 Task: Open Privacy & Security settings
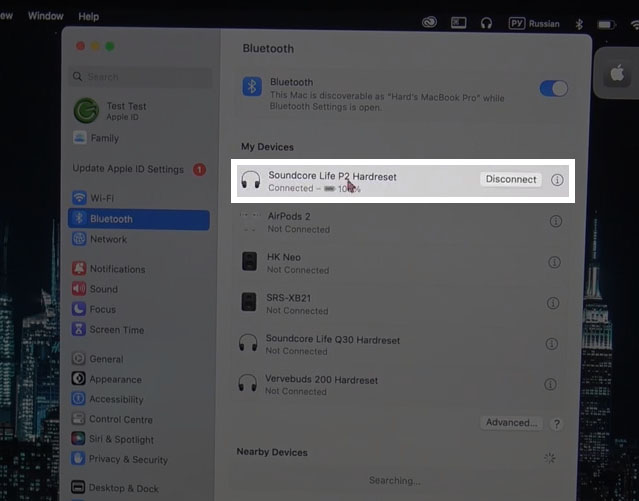[119, 459]
